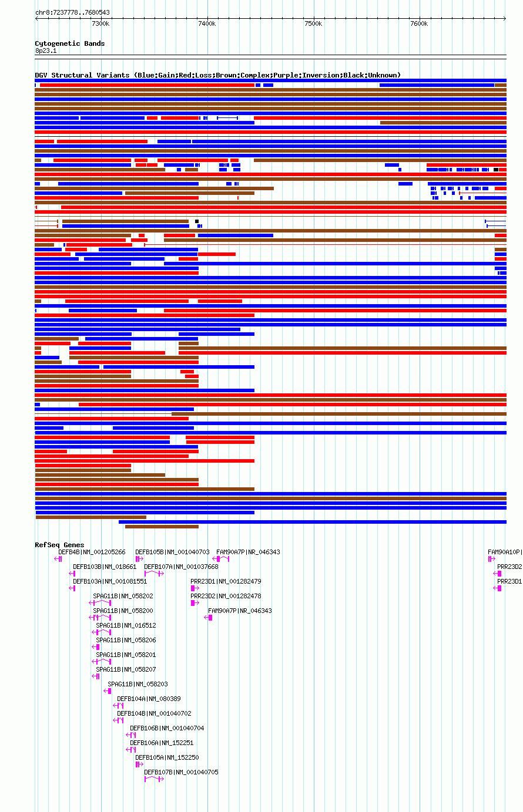Click the DEFB107A gene glyph under its label
523x812 pixels.
154,574
